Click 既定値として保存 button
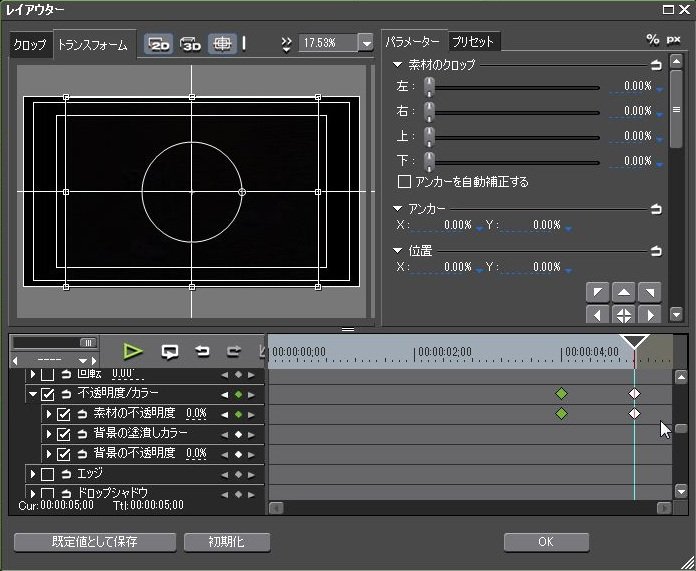This screenshot has height=571, width=696. [x=95, y=542]
